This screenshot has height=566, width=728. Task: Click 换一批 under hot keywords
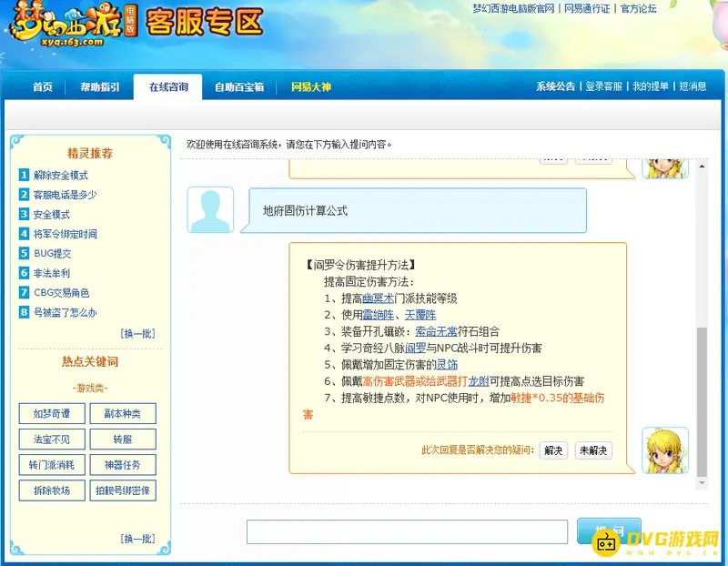point(138,539)
